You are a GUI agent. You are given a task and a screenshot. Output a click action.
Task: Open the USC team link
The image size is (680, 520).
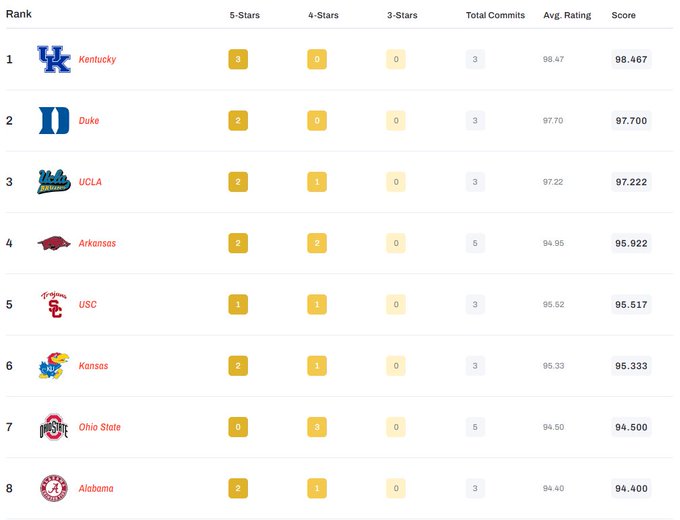coord(88,304)
